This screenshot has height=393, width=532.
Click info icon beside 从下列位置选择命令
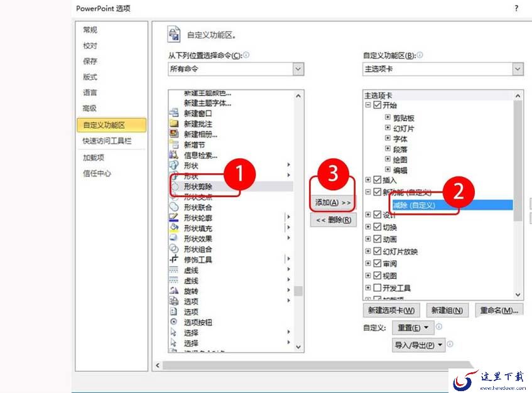[246, 55]
